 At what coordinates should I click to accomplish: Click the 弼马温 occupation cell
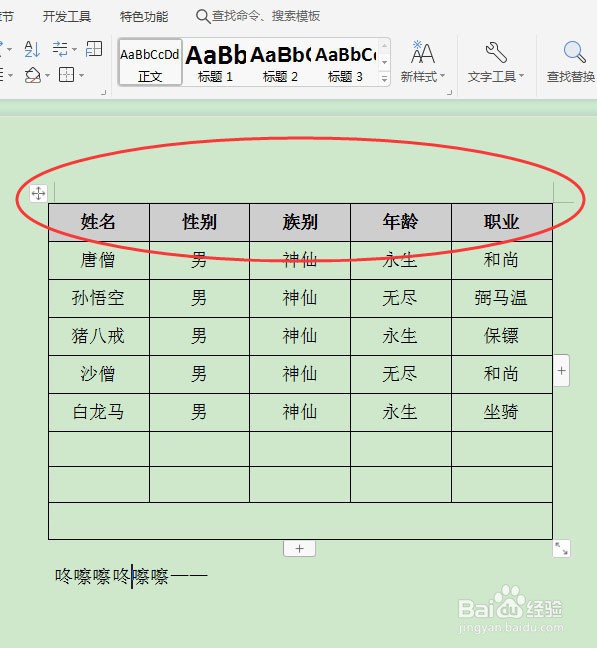[502, 298]
